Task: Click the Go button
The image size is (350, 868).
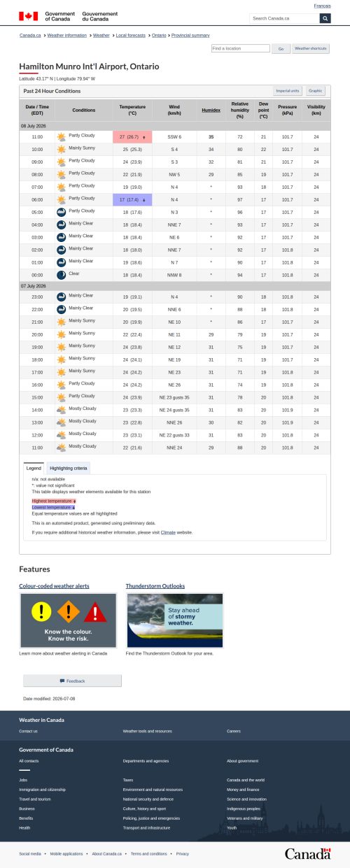Action: [x=281, y=49]
